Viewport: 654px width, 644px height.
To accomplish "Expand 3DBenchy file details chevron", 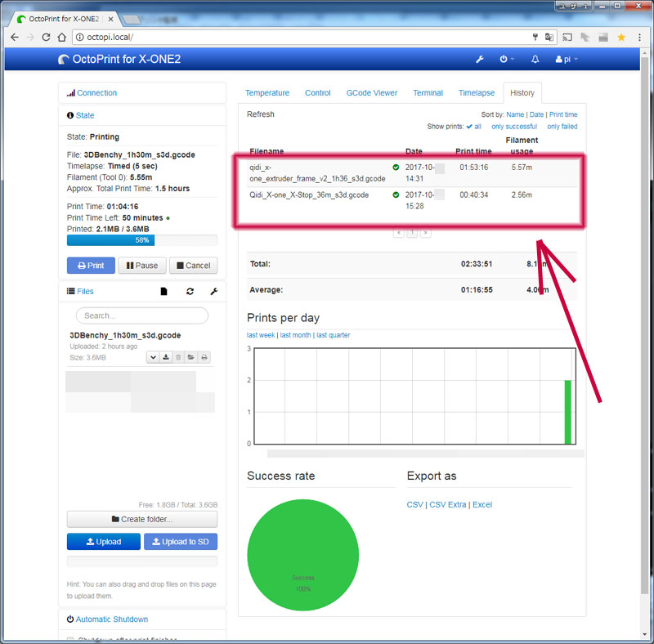I will [153, 357].
